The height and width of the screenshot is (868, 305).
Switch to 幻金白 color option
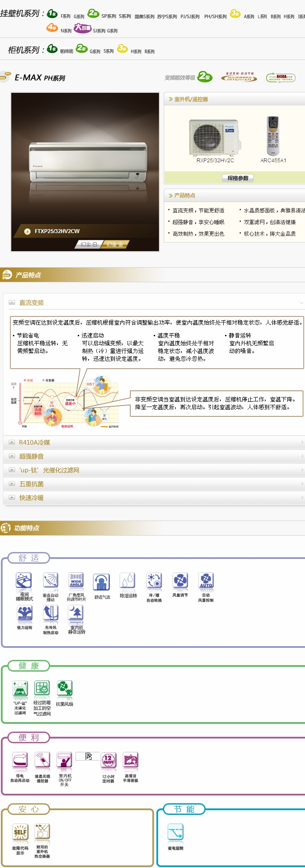pyautogui.click(x=89, y=244)
